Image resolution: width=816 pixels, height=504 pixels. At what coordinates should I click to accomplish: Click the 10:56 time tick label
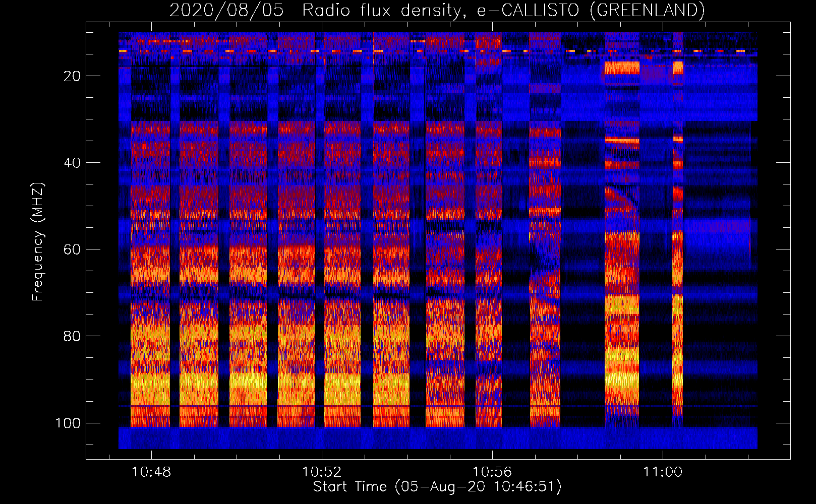coord(492,472)
